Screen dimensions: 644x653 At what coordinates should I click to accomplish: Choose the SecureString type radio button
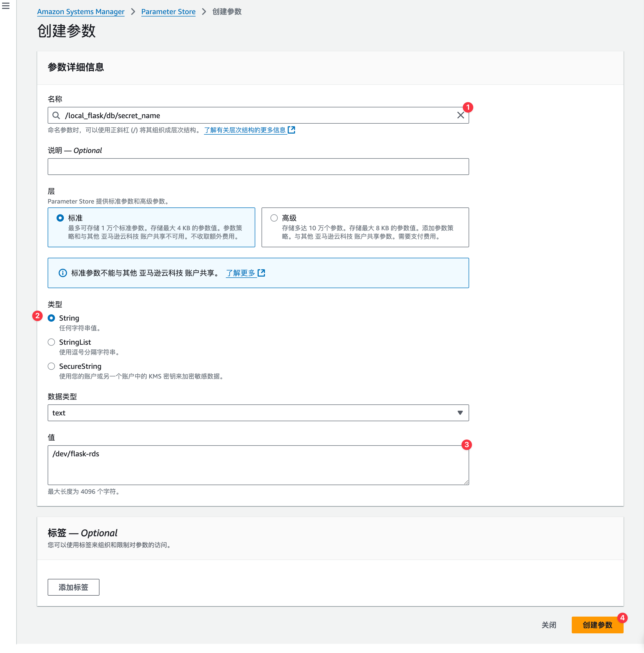51,366
